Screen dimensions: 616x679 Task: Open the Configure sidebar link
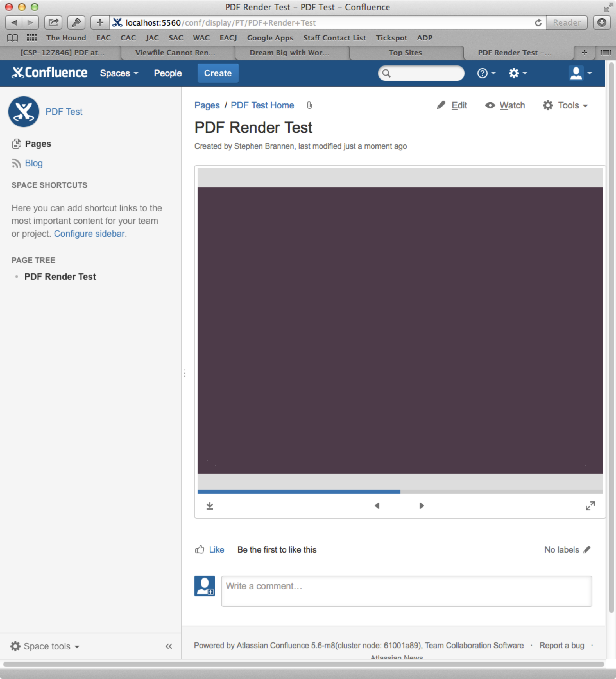click(89, 234)
